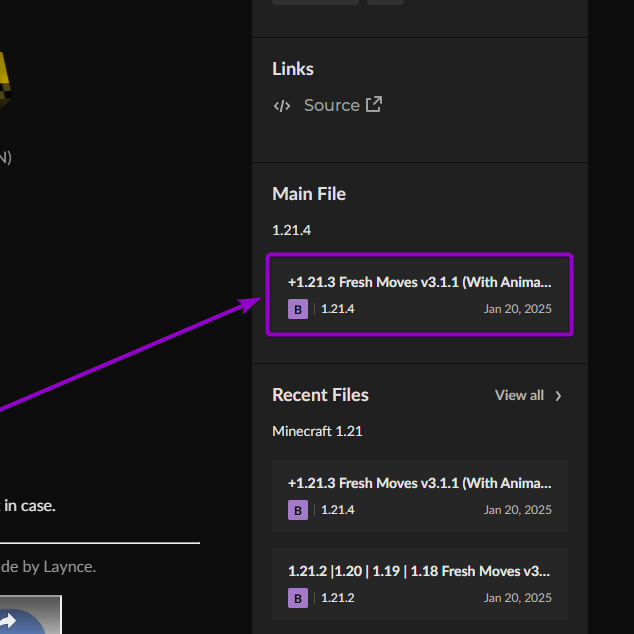The height and width of the screenshot is (634, 634).
Task: Open the Recent Files 1.21.4 Fresh Moves v3.1.1 card
Action: tap(420, 496)
